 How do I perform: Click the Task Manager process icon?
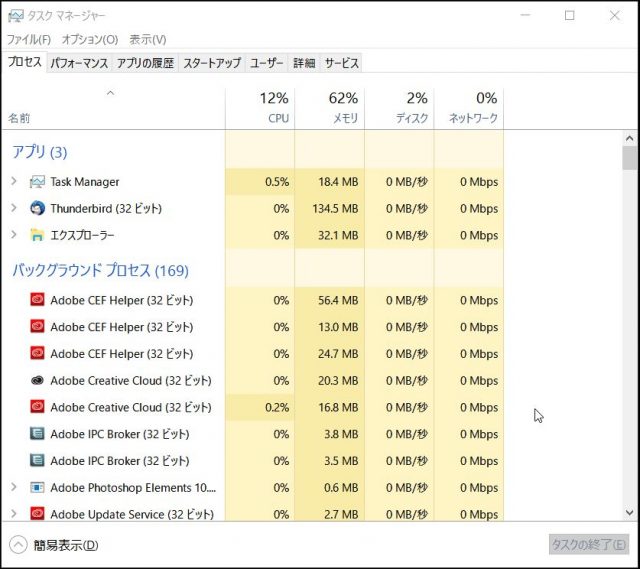[x=38, y=182]
